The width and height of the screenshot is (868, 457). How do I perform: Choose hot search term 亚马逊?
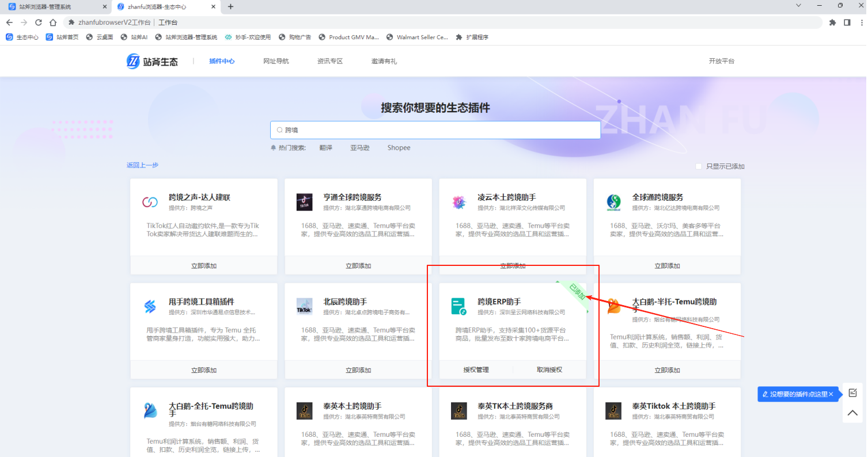360,148
